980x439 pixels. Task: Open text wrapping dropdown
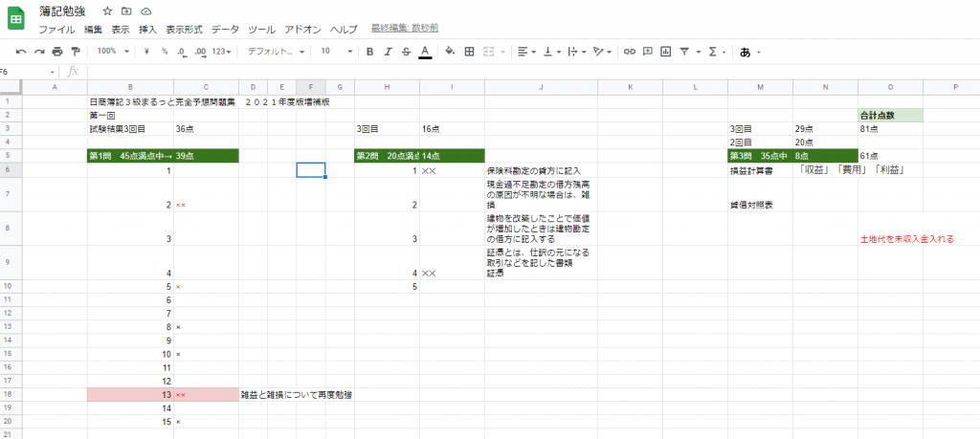[x=576, y=52]
